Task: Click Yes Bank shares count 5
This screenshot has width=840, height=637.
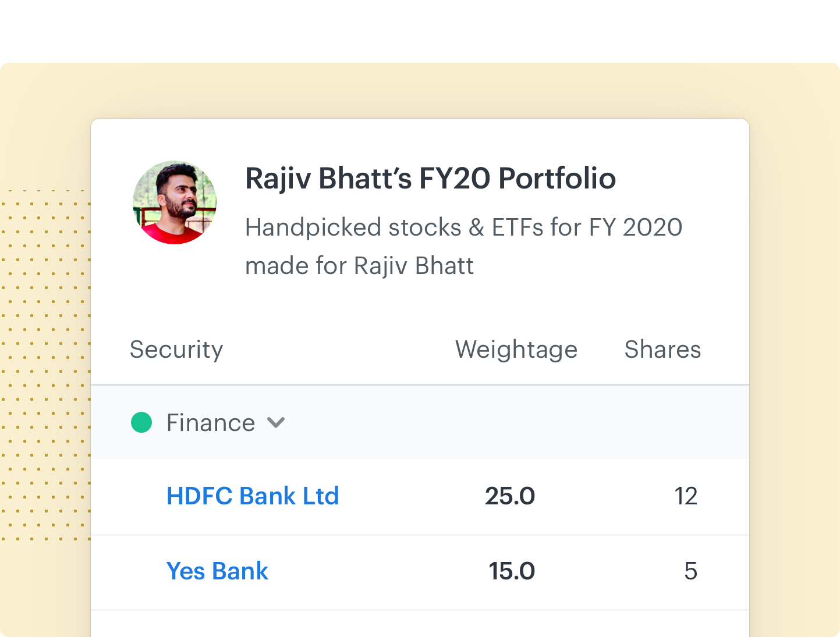Action: [691, 571]
